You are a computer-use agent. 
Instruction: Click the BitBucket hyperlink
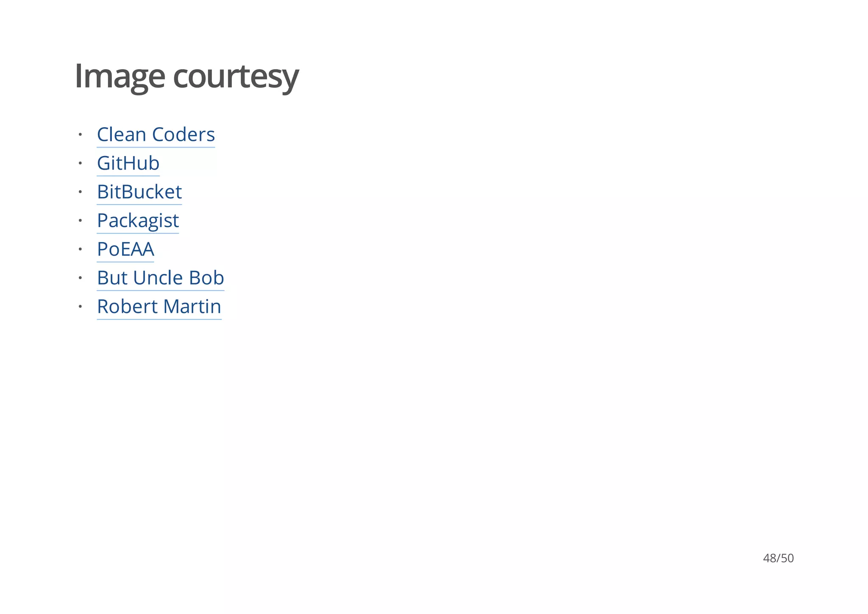[x=139, y=192]
